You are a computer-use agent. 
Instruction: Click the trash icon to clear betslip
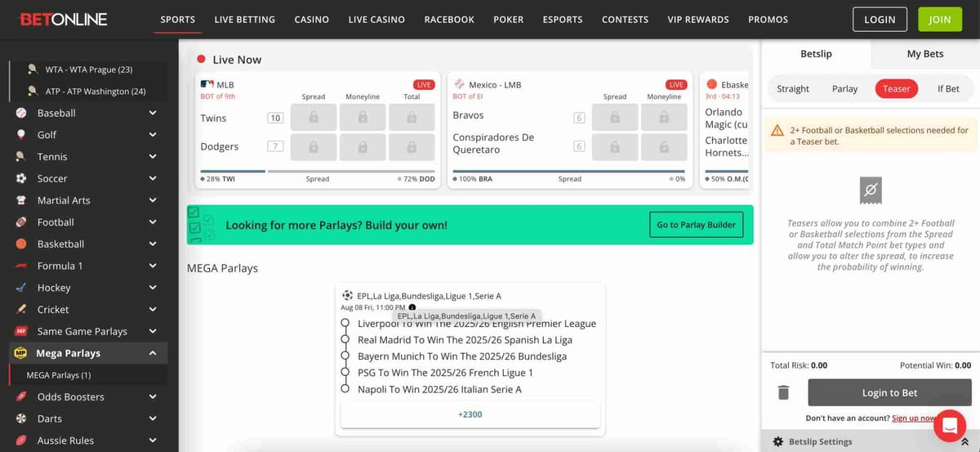(783, 393)
